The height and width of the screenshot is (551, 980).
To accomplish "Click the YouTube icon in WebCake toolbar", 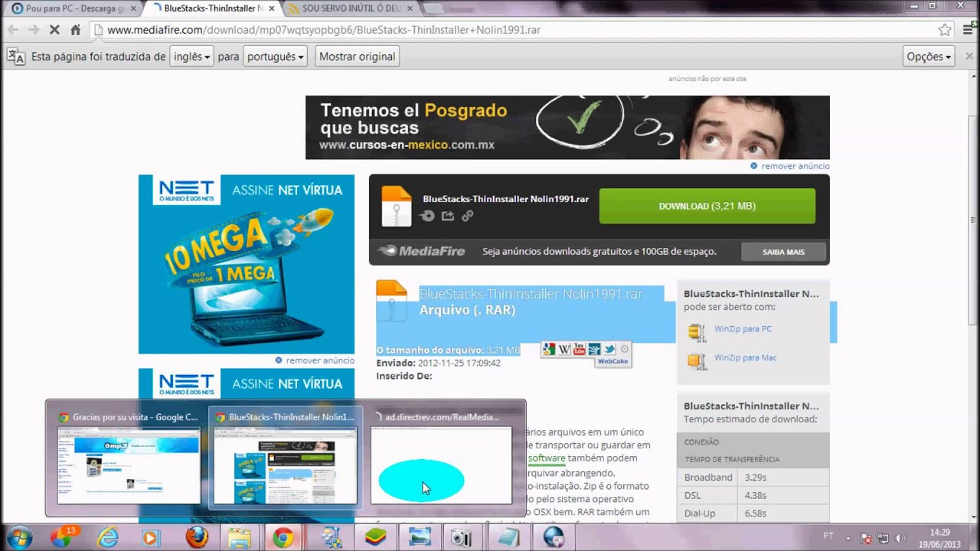I will (x=579, y=349).
